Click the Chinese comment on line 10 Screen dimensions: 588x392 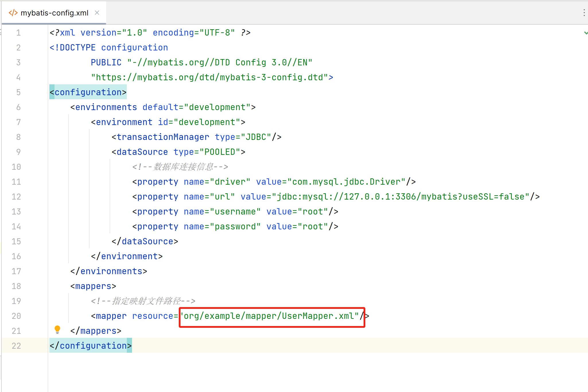click(x=180, y=167)
